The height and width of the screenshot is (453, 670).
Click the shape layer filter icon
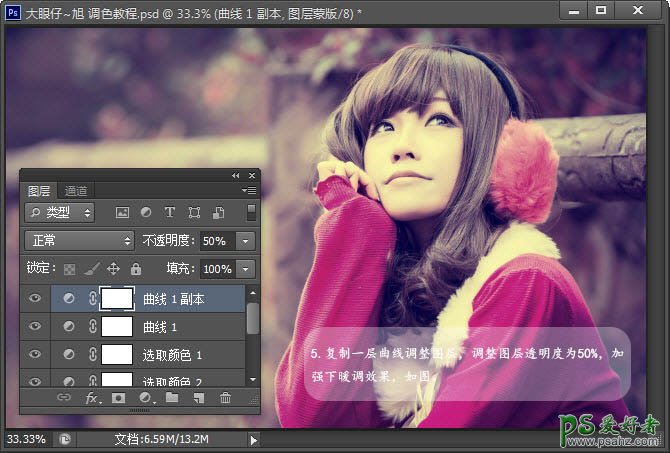coord(194,213)
